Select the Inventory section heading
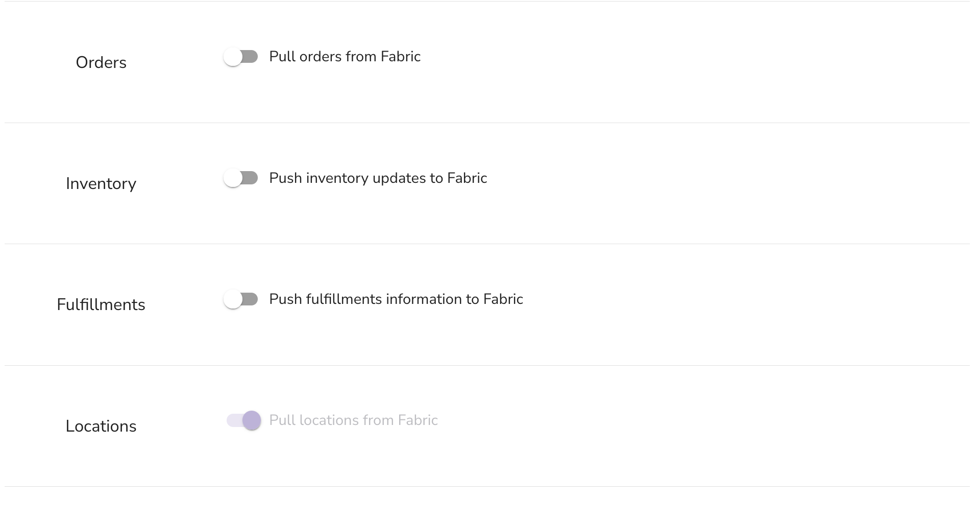This screenshot has height=522, width=980. tap(101, 184)
